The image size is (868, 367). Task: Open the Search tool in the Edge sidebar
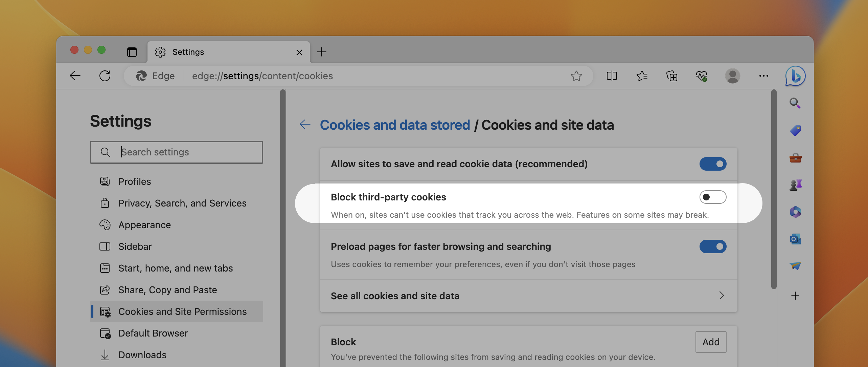(796, 103)
